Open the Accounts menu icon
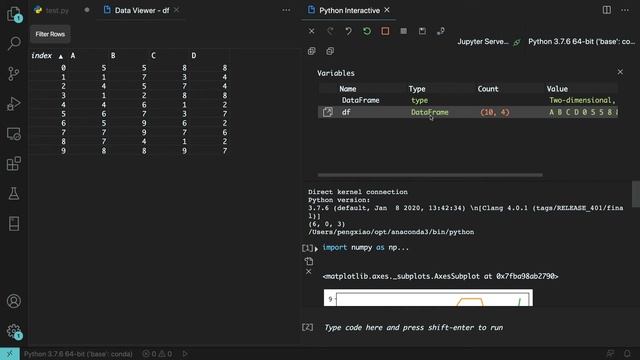640x360 pixels. [14, 301]
